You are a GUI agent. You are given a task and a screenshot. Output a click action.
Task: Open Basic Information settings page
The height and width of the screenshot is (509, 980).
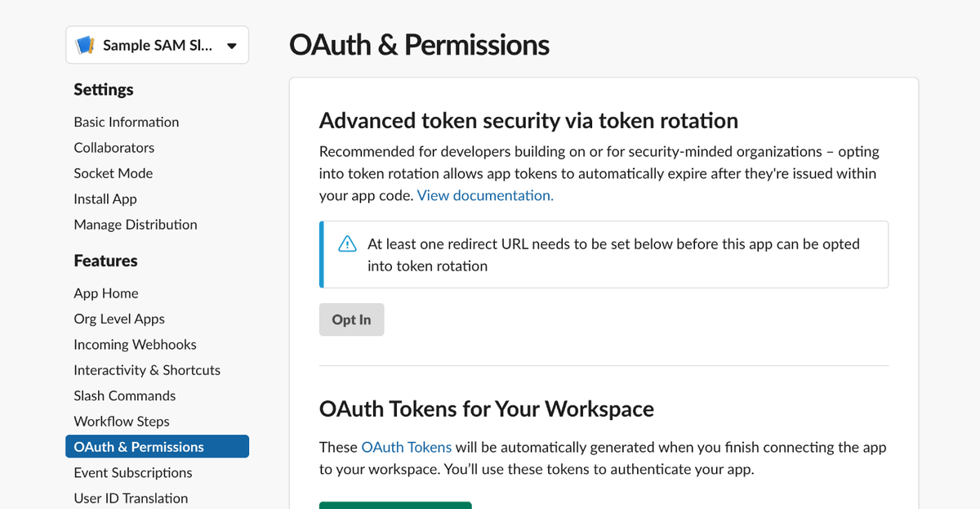[x=127, y=122]
